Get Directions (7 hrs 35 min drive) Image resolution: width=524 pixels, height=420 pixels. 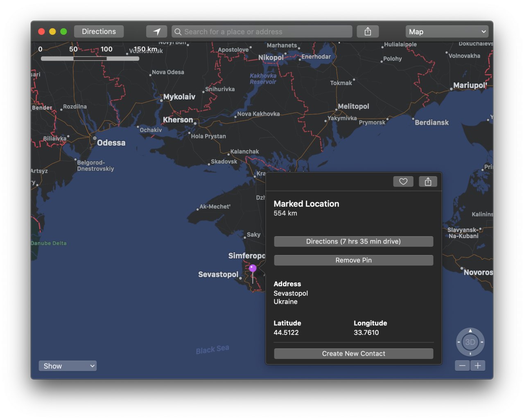click(x=353, y=241)
